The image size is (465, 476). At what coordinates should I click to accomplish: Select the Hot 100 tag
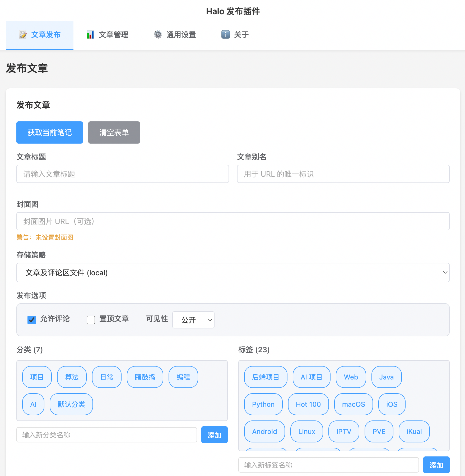(x=308, y=404)
